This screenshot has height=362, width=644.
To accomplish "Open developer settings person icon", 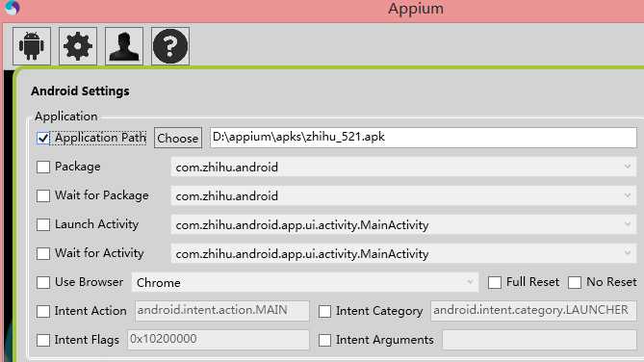I will pyautogui.click(x=124, y=46).
